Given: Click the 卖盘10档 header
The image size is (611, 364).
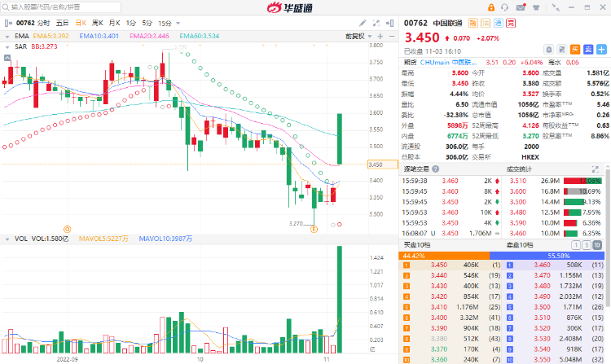Looking at the screenshot, I should (520, 245).
